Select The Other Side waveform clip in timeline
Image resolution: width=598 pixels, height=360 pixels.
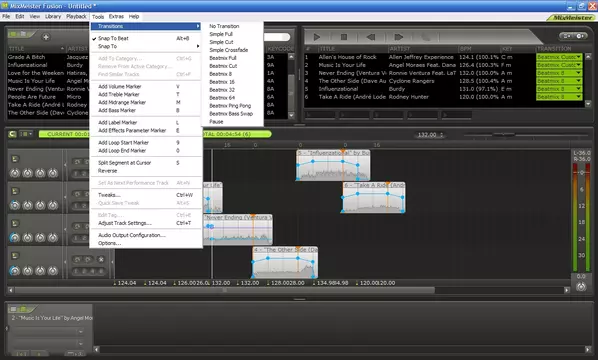[x=285, y=262]
